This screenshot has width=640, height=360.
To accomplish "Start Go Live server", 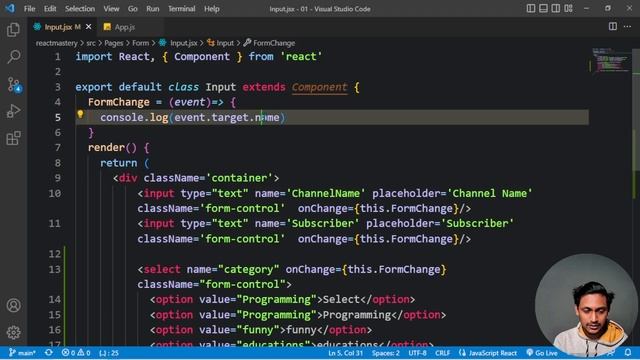I will point(542,353).
